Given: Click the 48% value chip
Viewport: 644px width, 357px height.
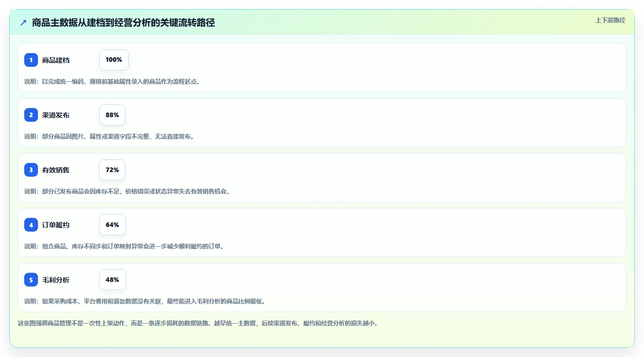Looking at the screenshot, I should click(112, 280).
